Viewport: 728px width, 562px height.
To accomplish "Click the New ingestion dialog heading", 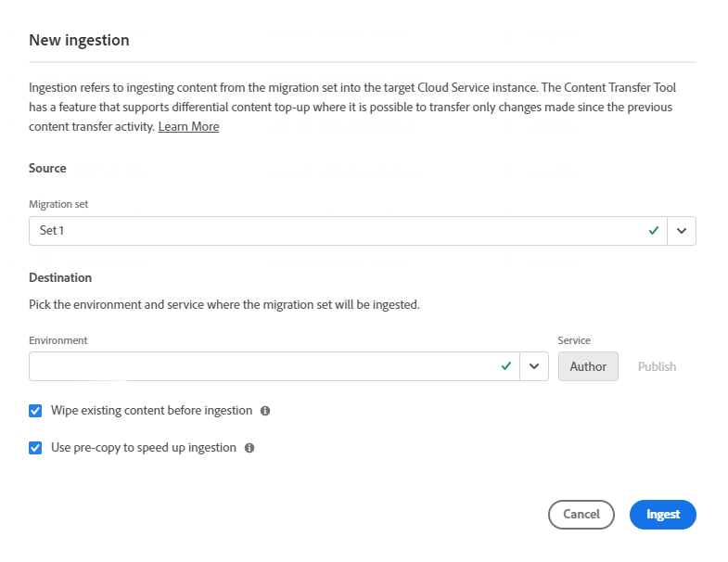I will [79, 41].
